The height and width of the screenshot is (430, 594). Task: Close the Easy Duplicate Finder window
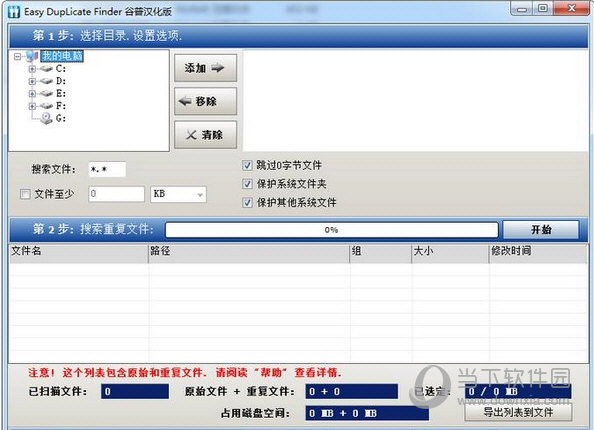(572, 9)
